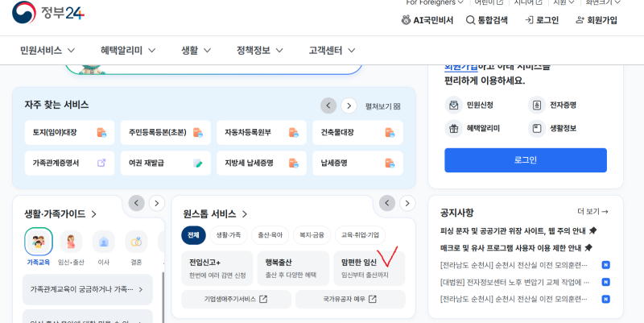Click 민원신청 icon in login panel
The image size is (644, 323).
point(453,106)
